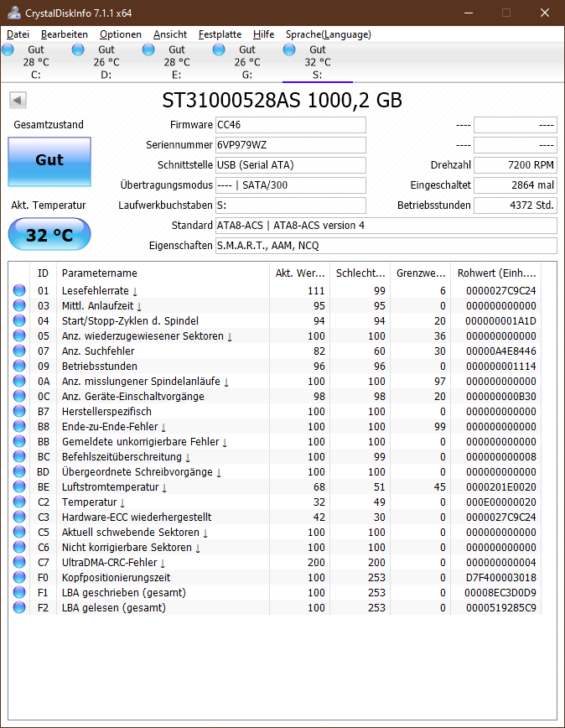Click the Akt. Wer... column header
Image resolution: width=565 pixels, height=728 pixels.
pos(299,273)
